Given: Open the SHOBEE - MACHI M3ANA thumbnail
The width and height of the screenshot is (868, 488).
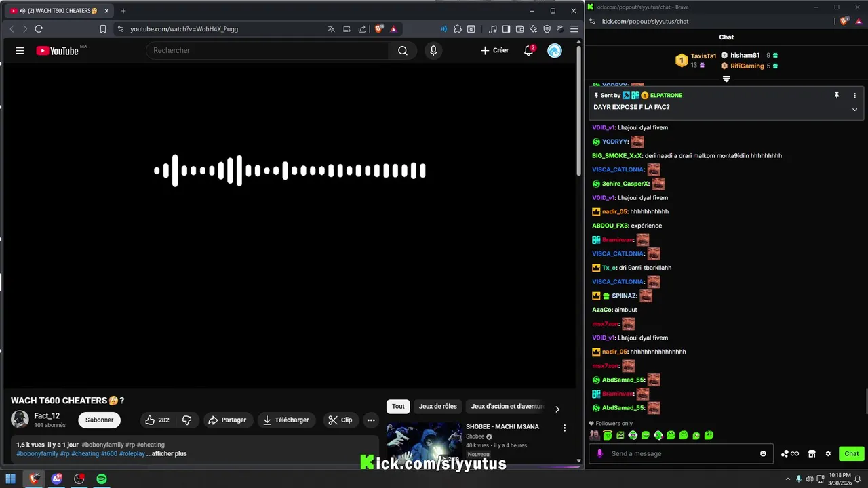Looking at the screenshot, I should [425, 443].
